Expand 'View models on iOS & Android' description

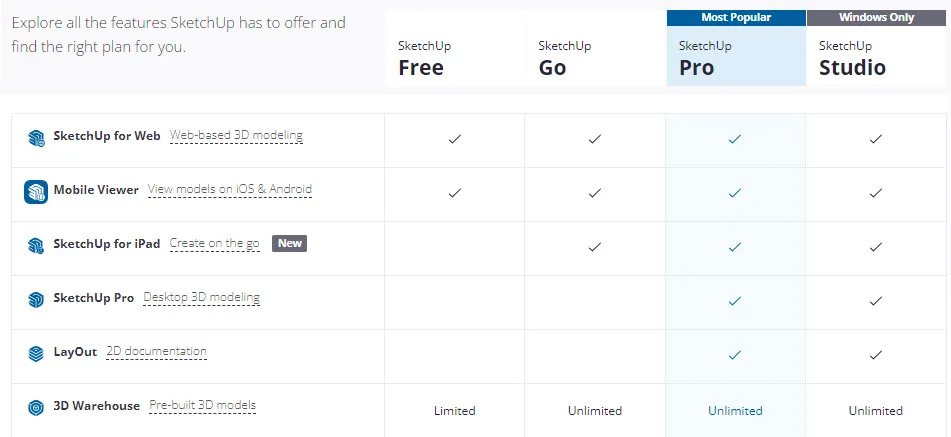[x=229, y=190]
